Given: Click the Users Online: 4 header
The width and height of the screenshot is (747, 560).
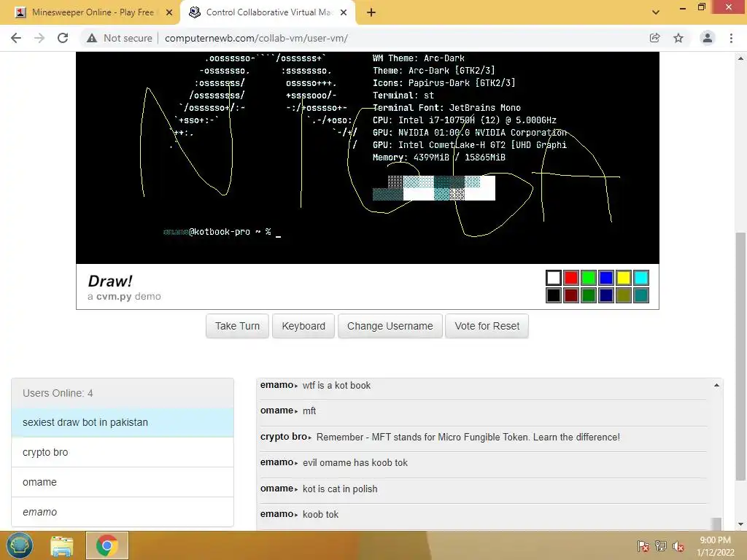Looking at the screenshot, I should tap(123, 393).
